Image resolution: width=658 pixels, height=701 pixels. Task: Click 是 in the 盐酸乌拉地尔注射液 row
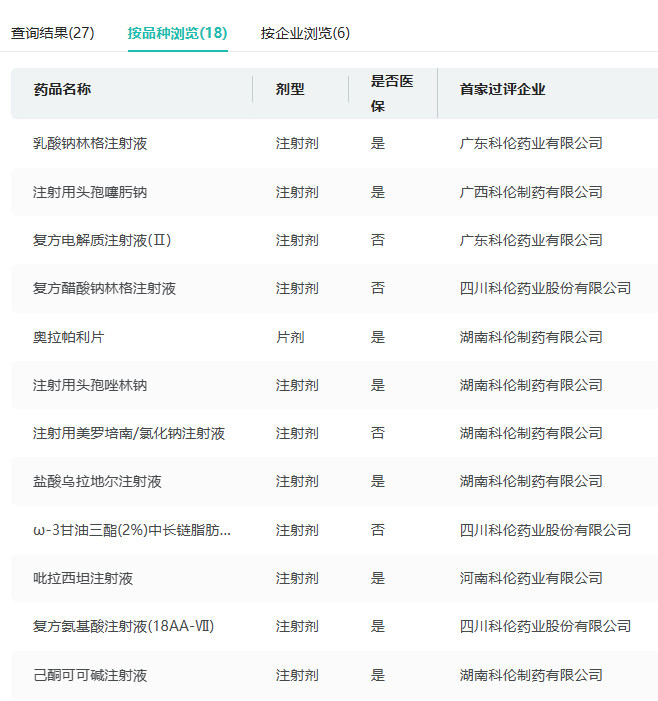378,481
